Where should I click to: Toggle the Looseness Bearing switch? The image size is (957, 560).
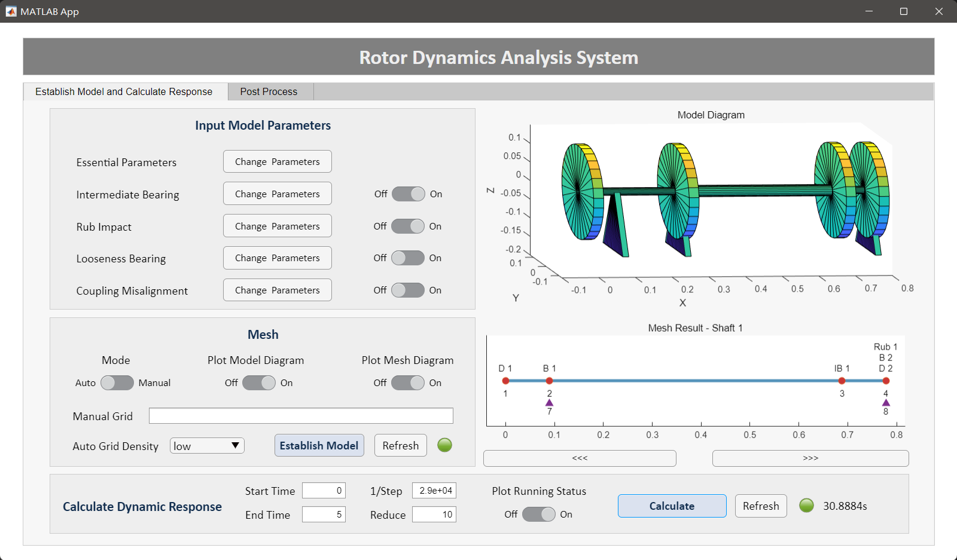coord(408,258)
